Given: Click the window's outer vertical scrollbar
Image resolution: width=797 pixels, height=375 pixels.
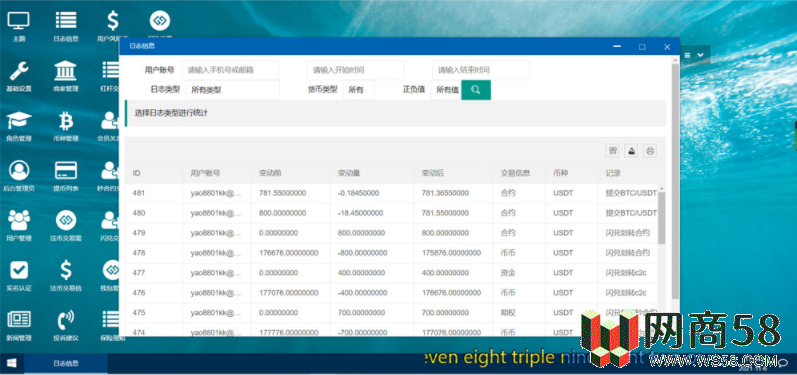Looking at the screenshot, I should (x=675, y=180).
